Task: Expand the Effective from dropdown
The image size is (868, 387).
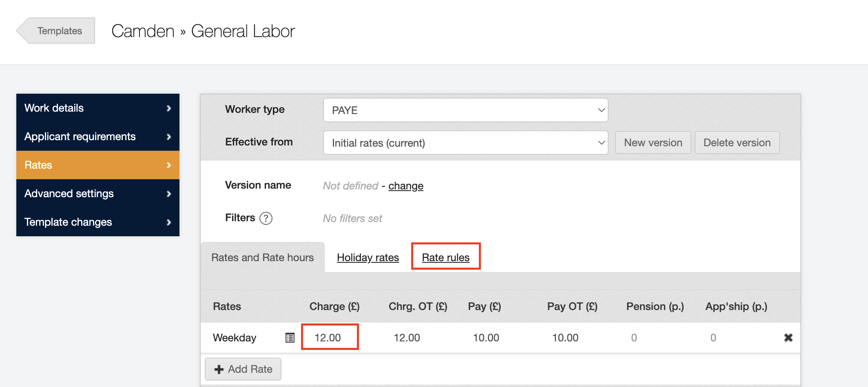Action: (465, 143)
